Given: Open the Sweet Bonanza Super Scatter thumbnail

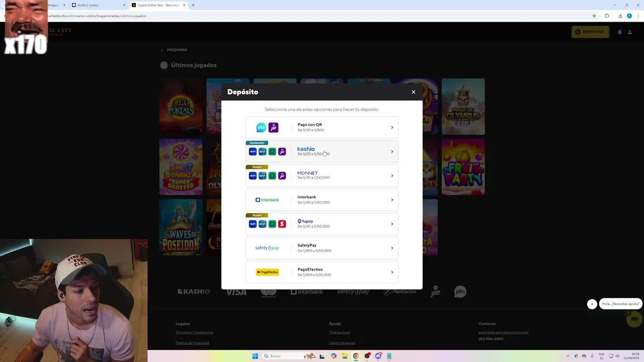Looking at the screenshot, I should [x=181, y=167].
